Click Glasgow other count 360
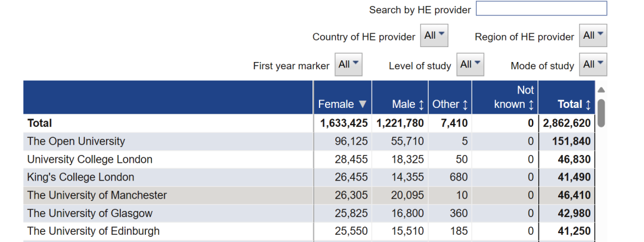This screenshot has height=242, width=644. point(459,213)
